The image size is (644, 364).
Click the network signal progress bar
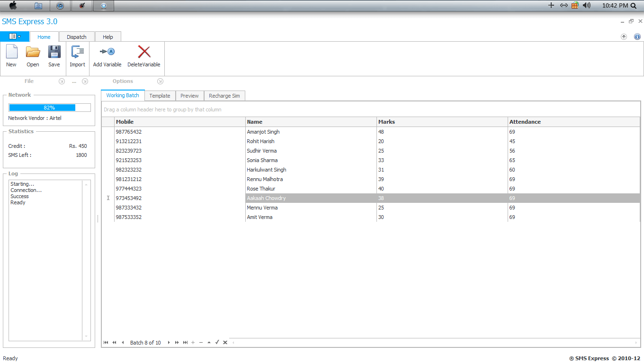click(x=50, y=108)
